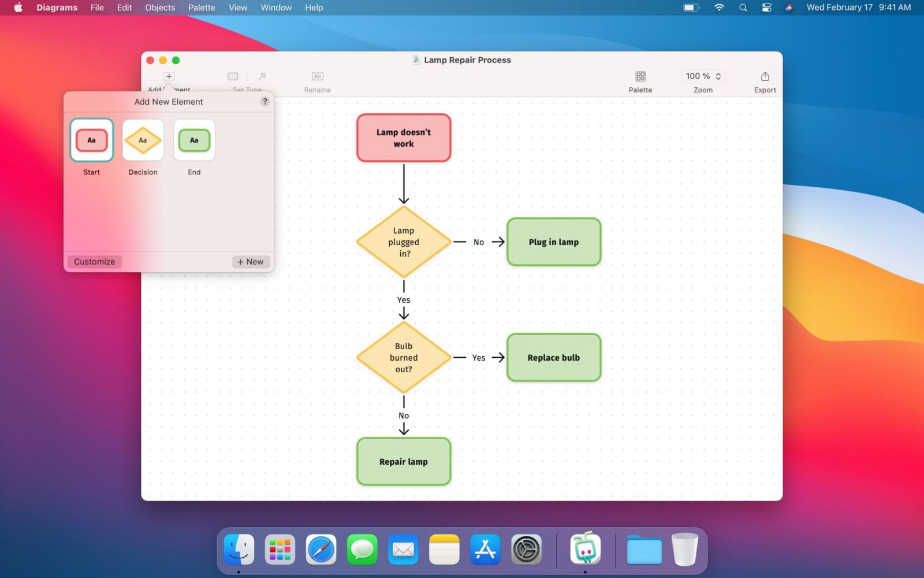
Task: Click the Diagrams app icon in Dock
Action: tap(585, 548)
